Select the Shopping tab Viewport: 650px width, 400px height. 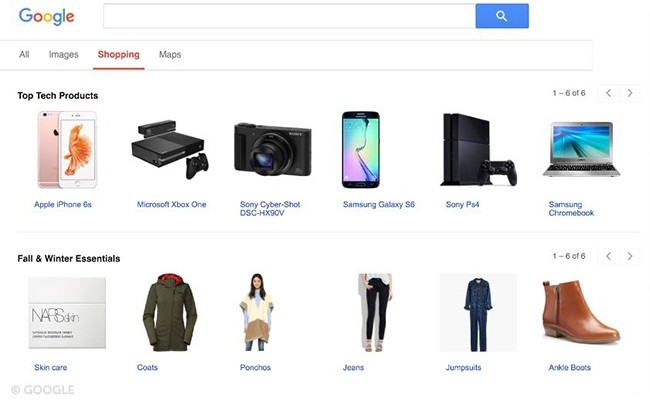click(119, 54)
